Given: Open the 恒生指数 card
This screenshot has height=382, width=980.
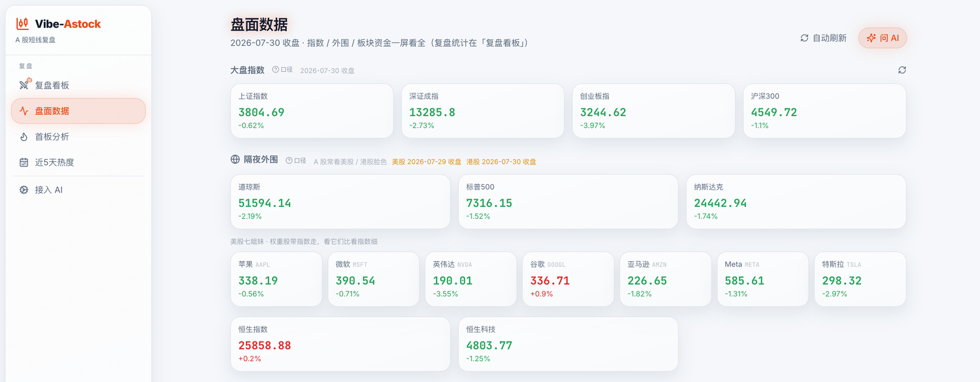Looking at the screenshot, I should pyautogui.click(x=340, y=344).
